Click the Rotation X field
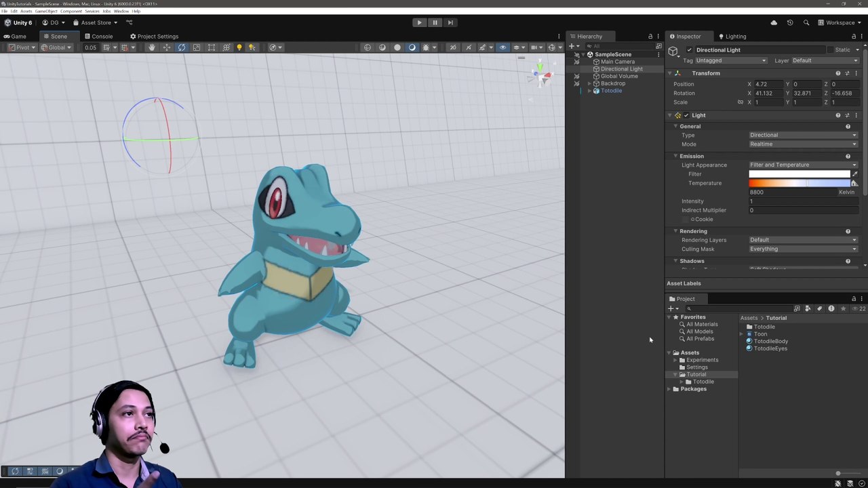The width and height of the screenshot is (868, 488). (x=768, y=93)
